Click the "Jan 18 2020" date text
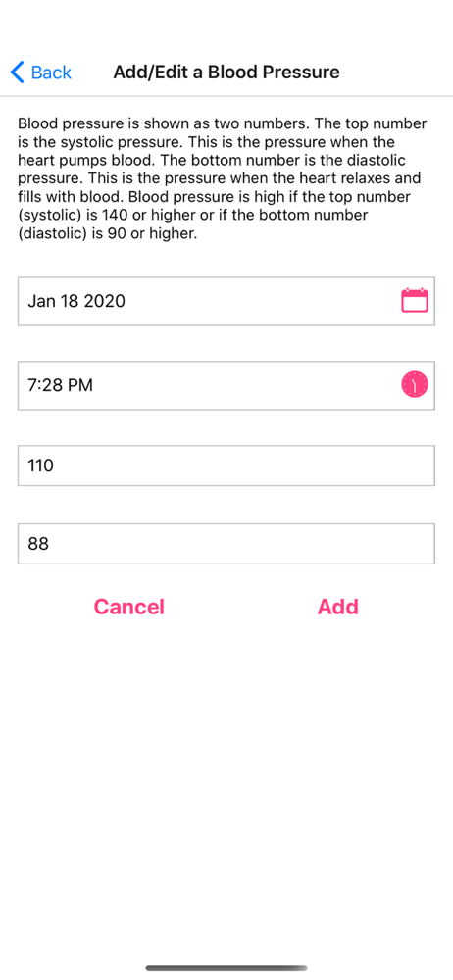The width and height of the screenshot is (453, 980). pos(76,301)
